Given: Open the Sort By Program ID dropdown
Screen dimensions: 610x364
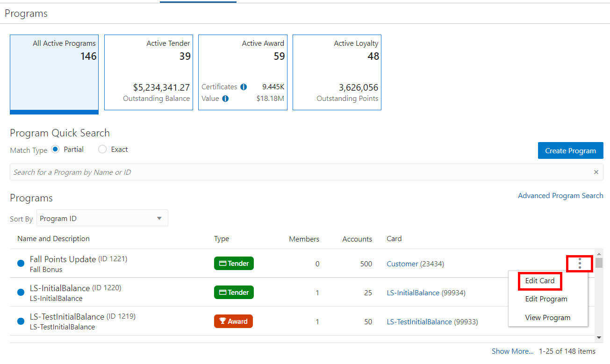Looking at the screenshot, I should pos(102,218).
